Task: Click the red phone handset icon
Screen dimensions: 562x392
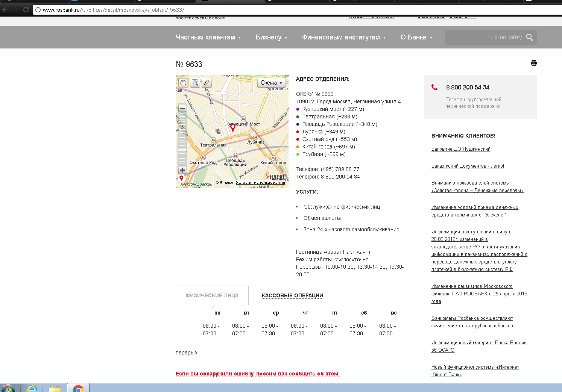Action: click(x=434, y=87)
